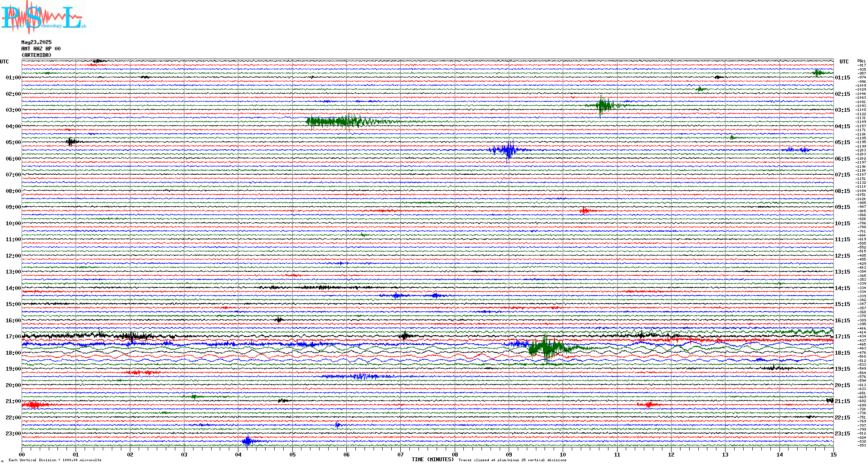This screenshot has width=868, height=466.
Task: Click the (ARTEMIDA) station name
Action: tap(36, 55)
